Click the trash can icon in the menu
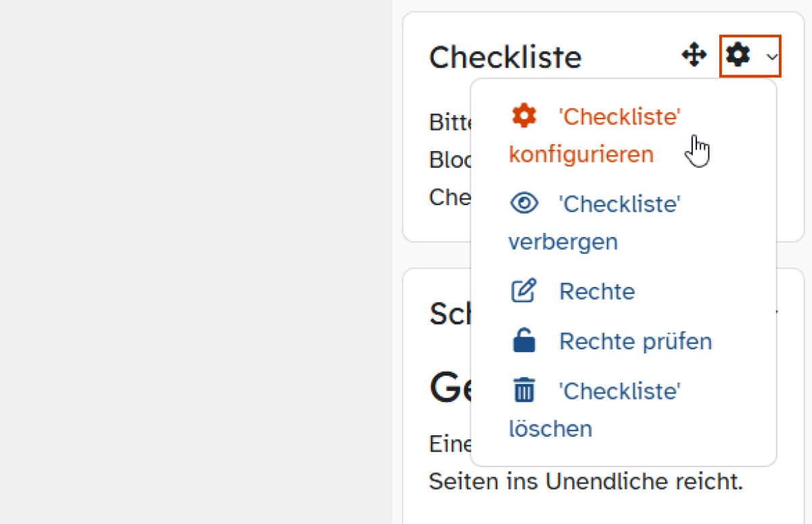This screenshot has width=812, height=524. 524,391
